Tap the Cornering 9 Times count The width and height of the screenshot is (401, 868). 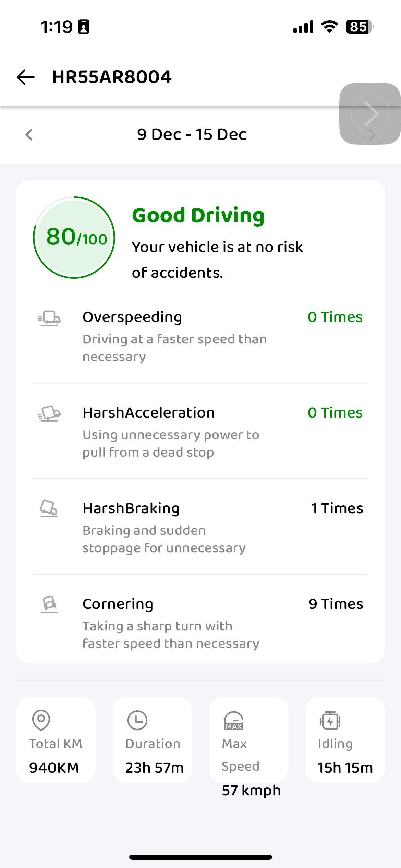point(336,604)
